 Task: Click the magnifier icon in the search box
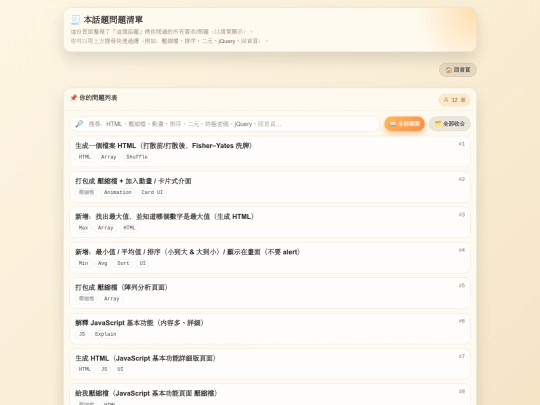[x=79, y=124]
